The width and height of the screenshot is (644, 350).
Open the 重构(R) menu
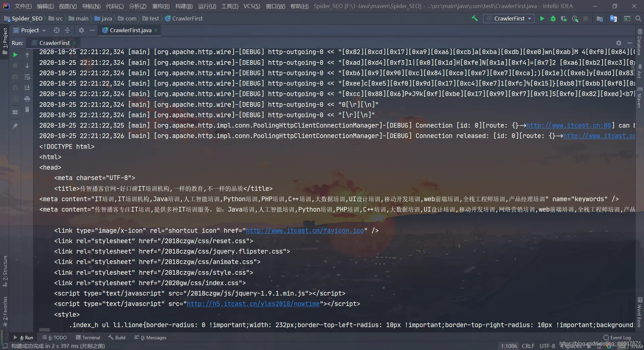point(161,6)
